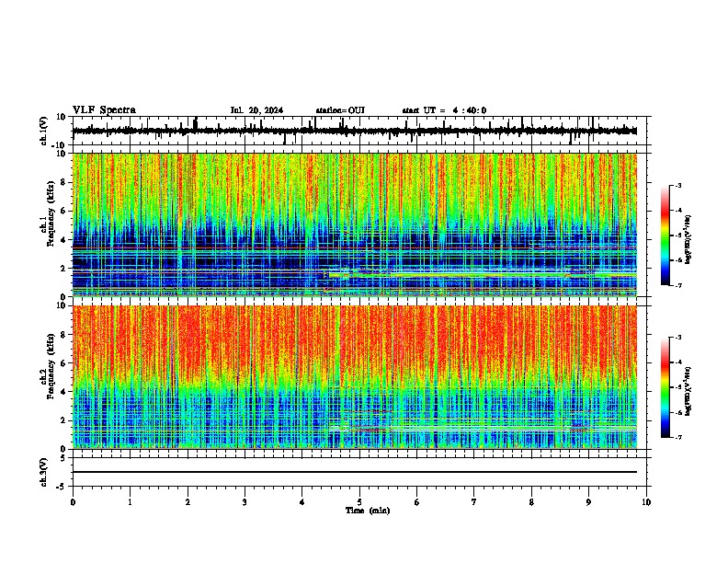Click the ch.2 spectrogram color scale bar
Image resolution: width=728 pixels, height=563 pixels.
click(x=665, y=387)
